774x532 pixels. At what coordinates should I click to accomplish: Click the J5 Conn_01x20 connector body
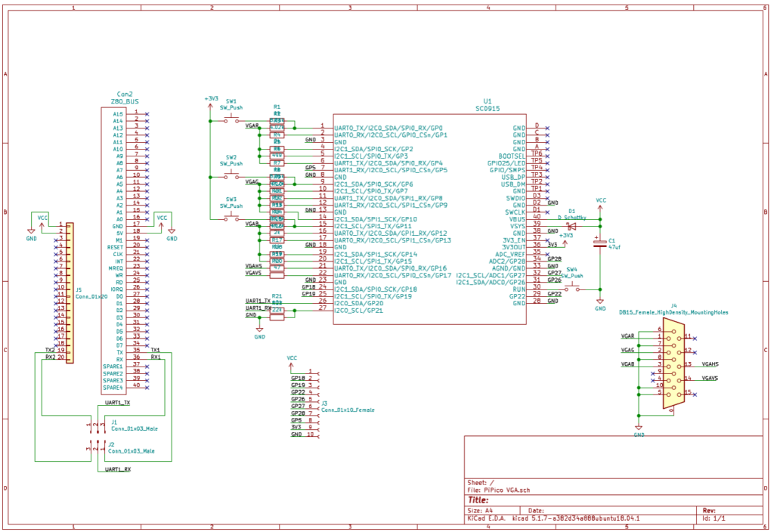point(70,292)
